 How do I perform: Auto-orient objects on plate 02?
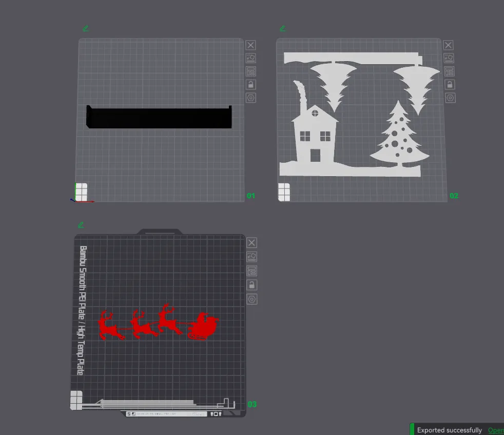point(449,58)
